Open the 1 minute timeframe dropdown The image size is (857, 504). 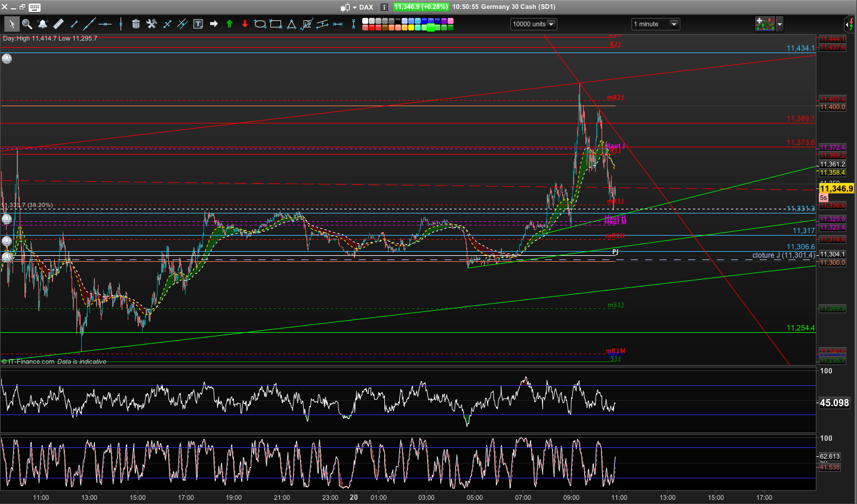coord(655,24)
